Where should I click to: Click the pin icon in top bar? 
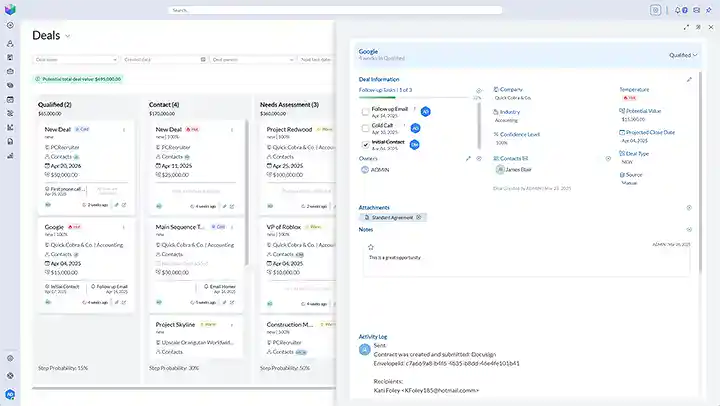point(709,10)
